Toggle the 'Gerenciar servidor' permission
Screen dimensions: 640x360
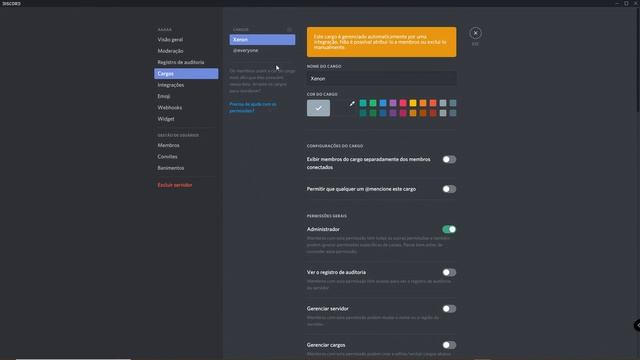449,309
